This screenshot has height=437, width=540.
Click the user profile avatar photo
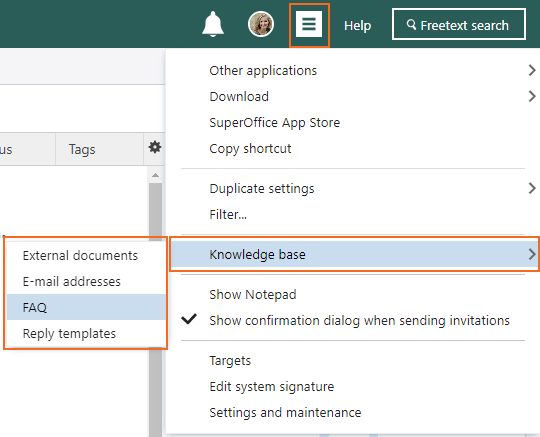(261, 24)
